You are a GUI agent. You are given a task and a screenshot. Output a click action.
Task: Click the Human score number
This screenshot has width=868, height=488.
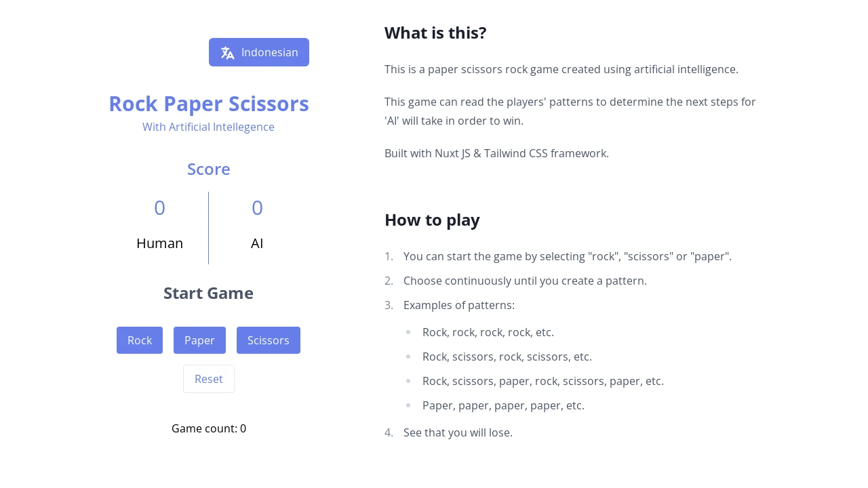tap(159, 208)
